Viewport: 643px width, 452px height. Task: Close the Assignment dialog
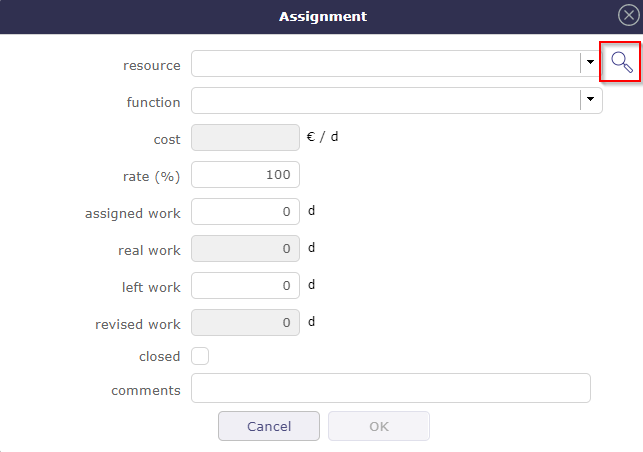pos(628,16)
